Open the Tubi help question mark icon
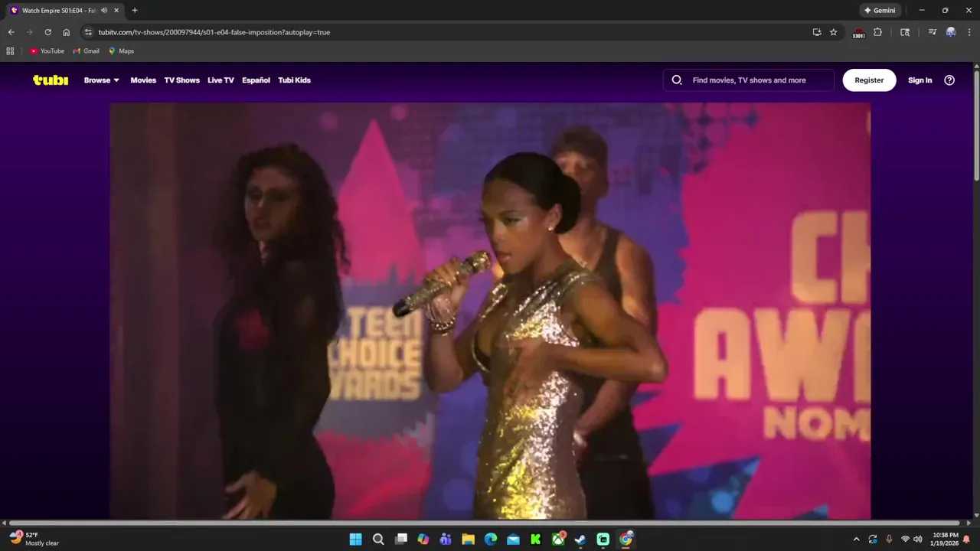Screen dimensions: 980x551 (x=949, y=80)
